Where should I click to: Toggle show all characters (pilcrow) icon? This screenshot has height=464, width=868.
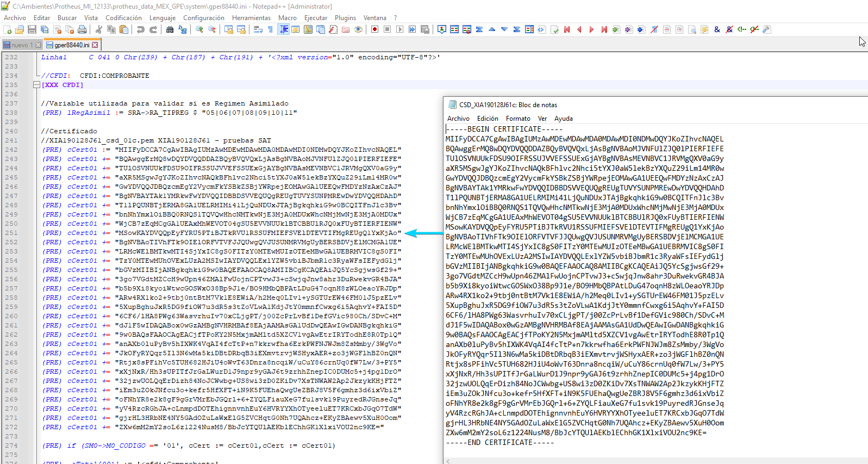point(271,29)
